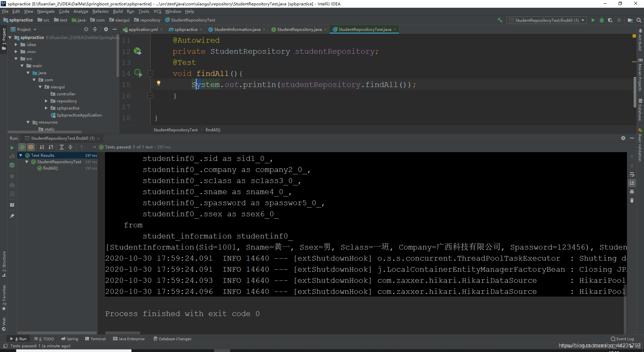Open the Event Log in status bar

tap(622, 339)
